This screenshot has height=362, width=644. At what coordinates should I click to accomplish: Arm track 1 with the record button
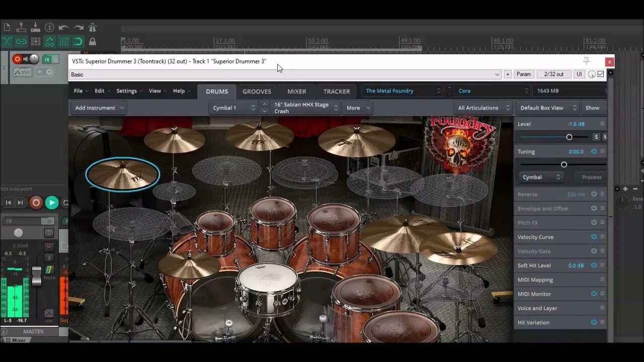click(17, 59)
